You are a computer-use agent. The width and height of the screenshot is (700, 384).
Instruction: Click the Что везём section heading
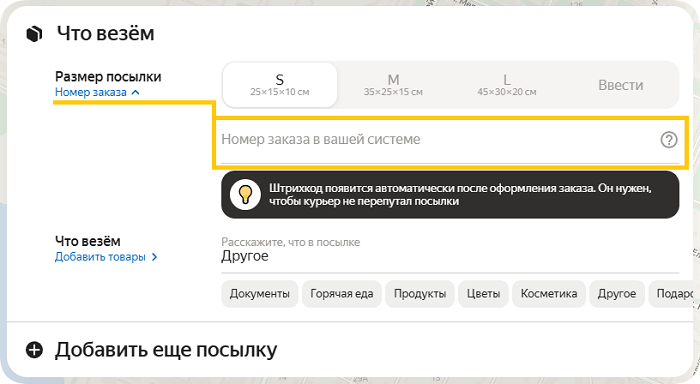[105, 33]
